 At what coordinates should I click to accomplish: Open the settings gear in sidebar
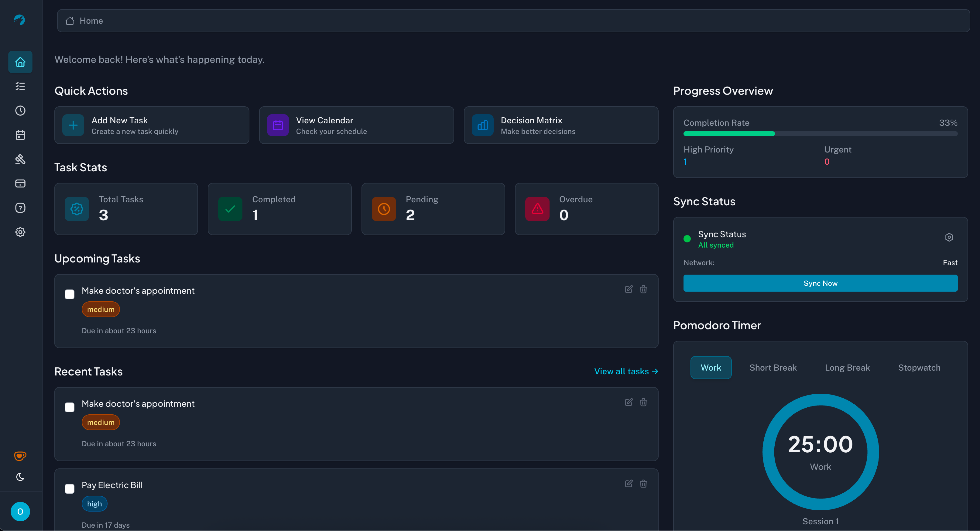click(x=20, y=232)
